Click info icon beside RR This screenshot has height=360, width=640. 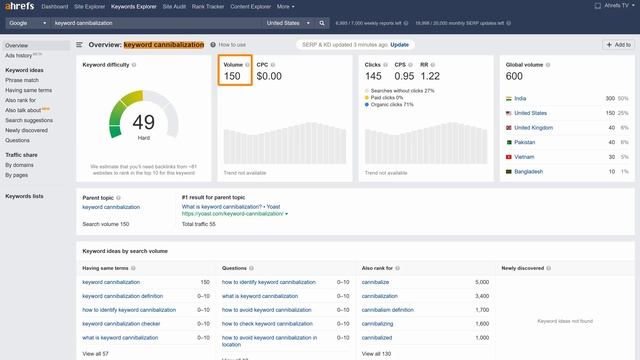(433, 65)
